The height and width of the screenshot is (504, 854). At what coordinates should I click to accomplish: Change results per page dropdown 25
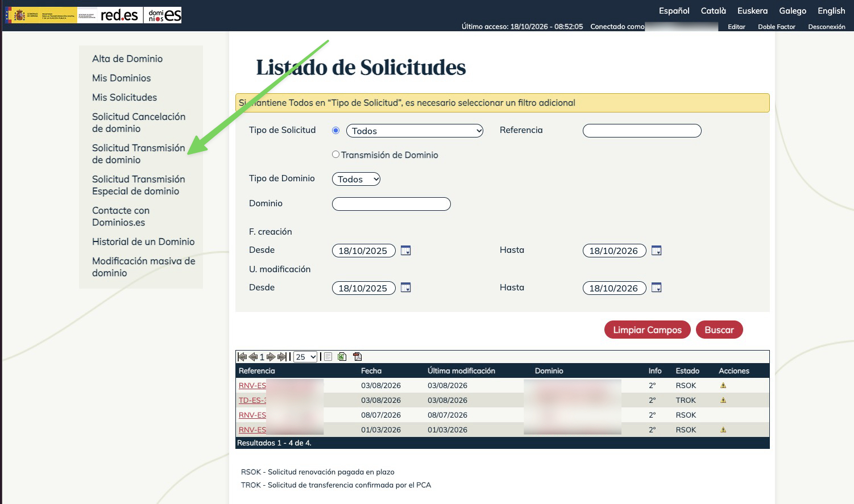click(x=305, y=357)
